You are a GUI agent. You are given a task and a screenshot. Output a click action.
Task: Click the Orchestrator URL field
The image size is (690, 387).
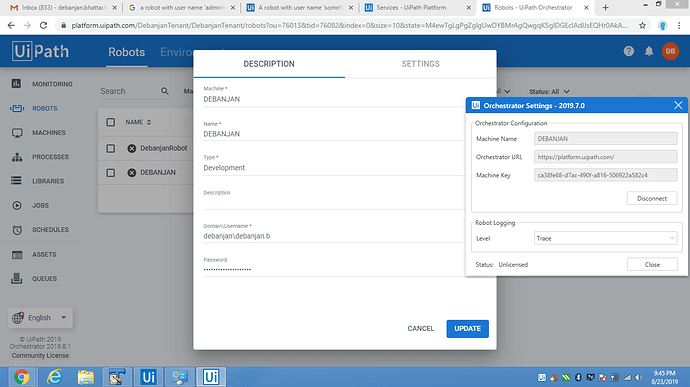point(606,157)
